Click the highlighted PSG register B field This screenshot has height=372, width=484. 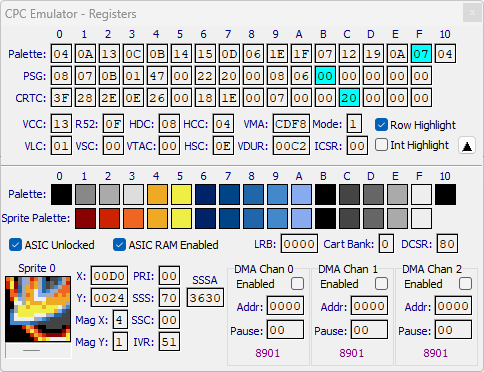325,76
